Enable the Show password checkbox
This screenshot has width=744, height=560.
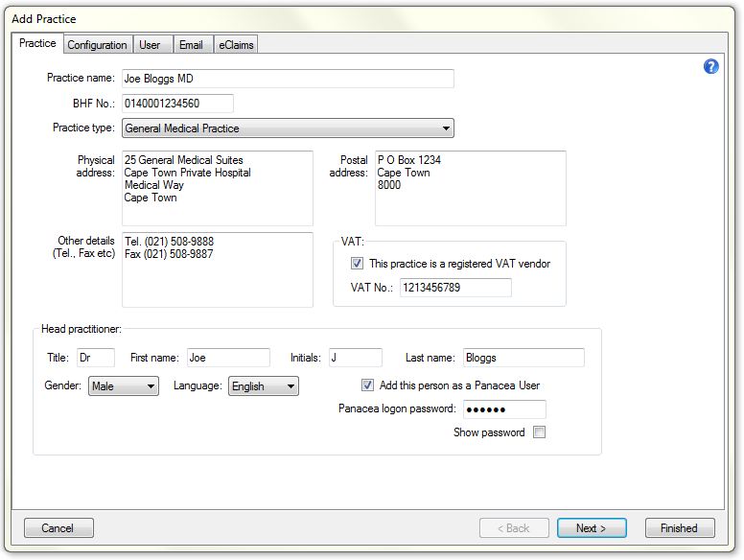(539, 432)
